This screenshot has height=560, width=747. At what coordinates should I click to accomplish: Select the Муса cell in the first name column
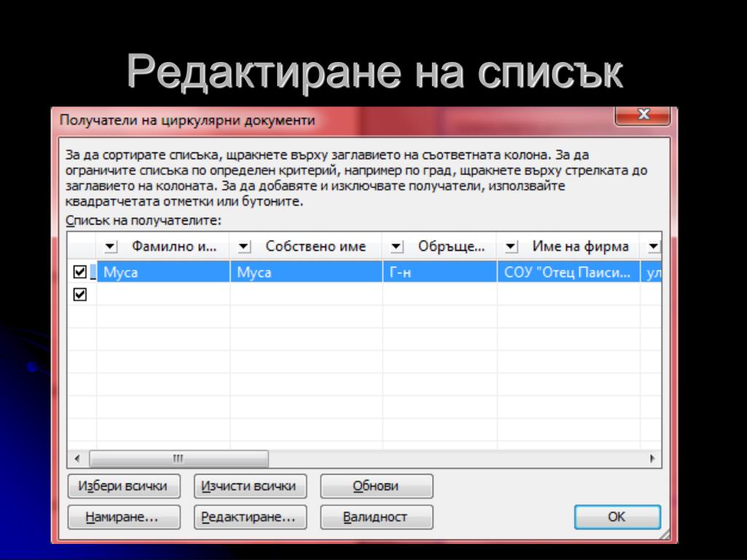(306, 272)
